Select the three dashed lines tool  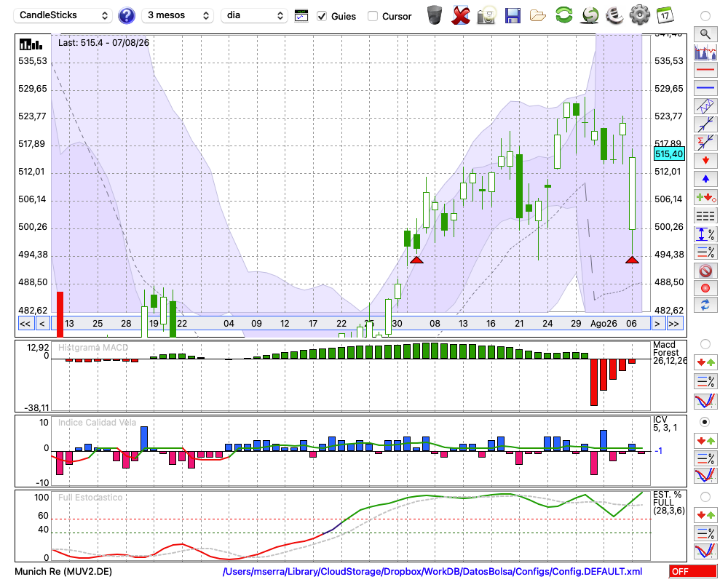coord(705,216)
